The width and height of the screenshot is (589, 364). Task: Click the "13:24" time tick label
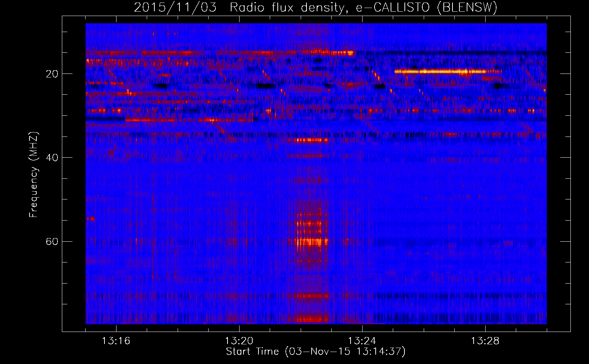pyautogui.click(x=362, y=341)
